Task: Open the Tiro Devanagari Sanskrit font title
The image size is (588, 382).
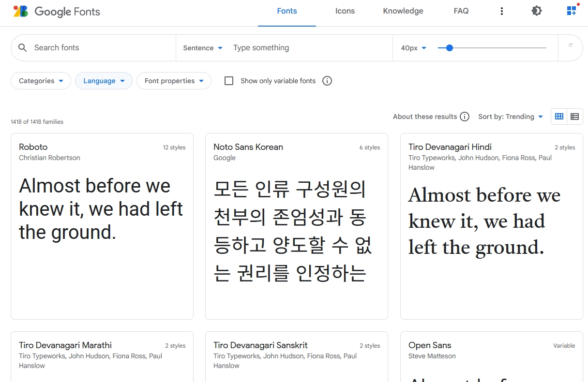Action: click(260, 345)
